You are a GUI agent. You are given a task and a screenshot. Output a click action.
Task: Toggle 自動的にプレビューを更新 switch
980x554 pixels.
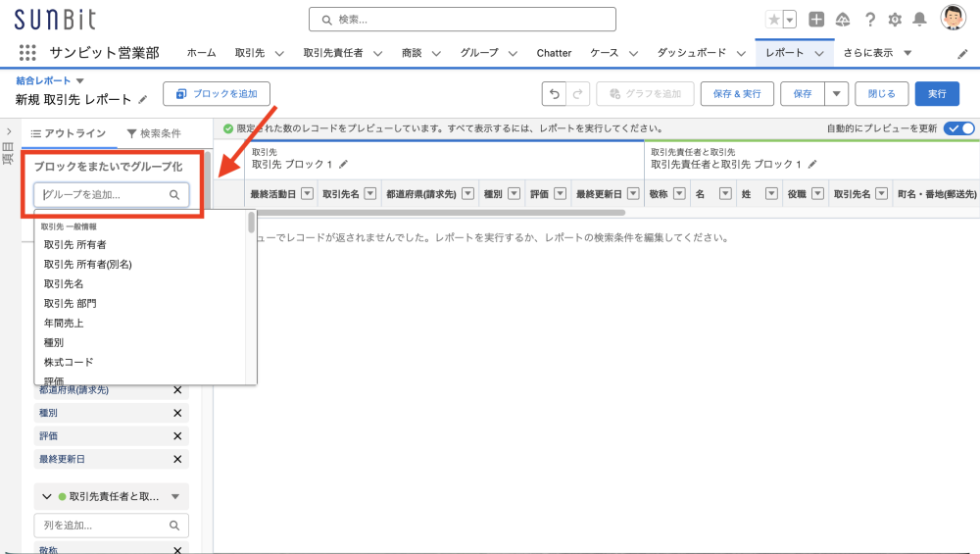click(x=958, y=128)
